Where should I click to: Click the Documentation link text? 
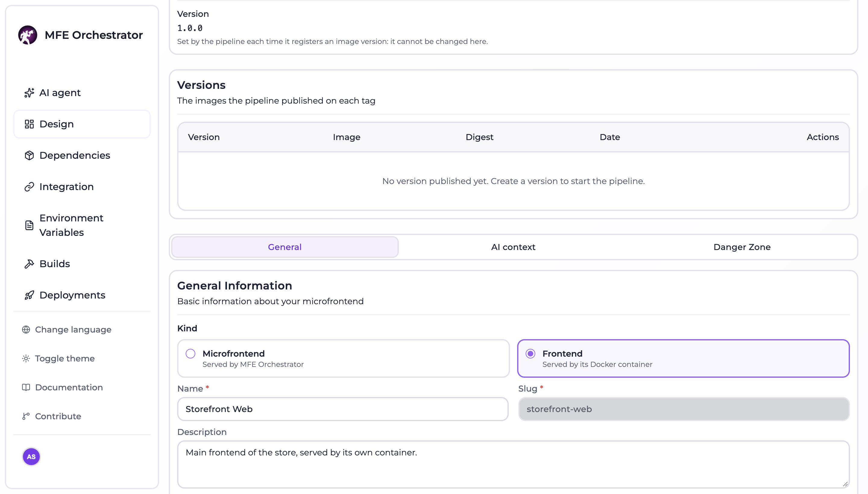[69, 387]
